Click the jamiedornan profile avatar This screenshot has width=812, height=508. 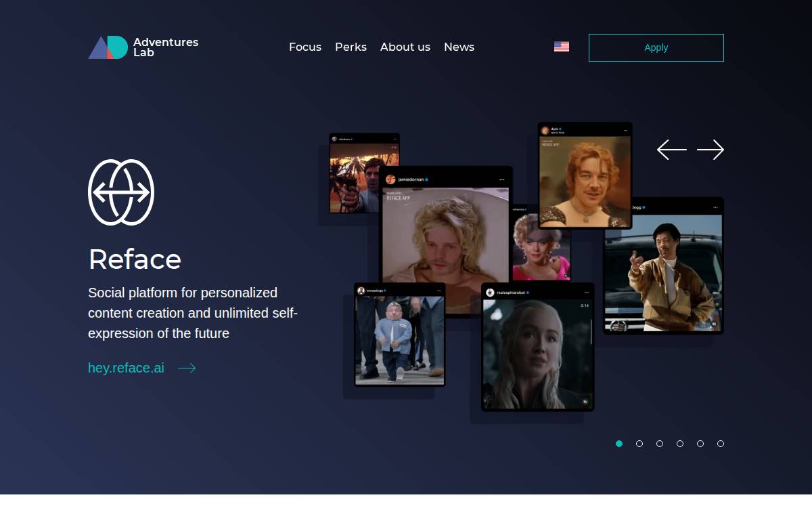coord(390,179)
